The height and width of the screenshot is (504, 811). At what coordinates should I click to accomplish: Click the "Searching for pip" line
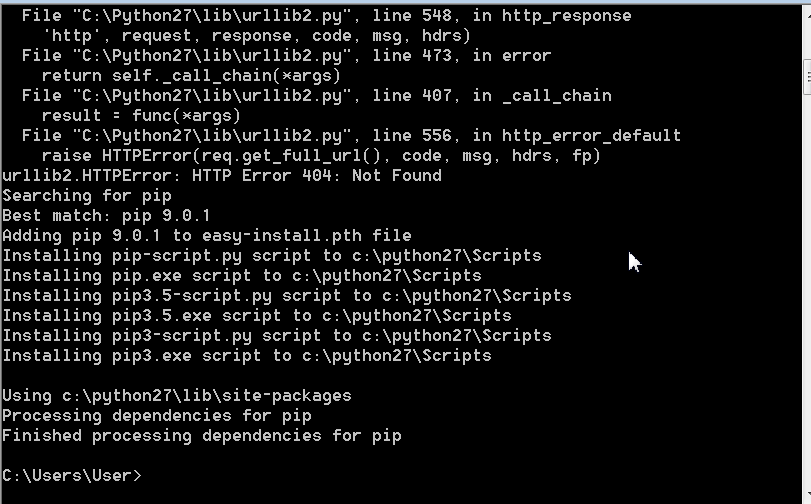pos(87,195)
